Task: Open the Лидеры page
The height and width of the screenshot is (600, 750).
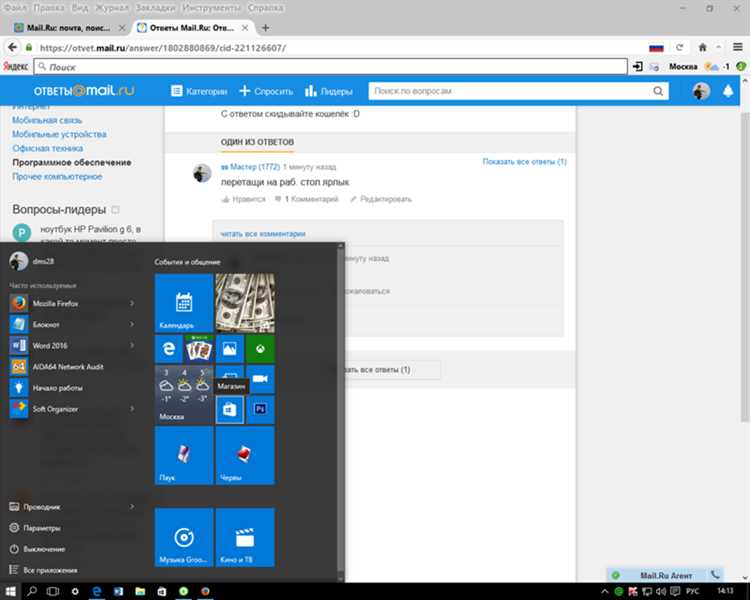Action: (x=329, y=91)
